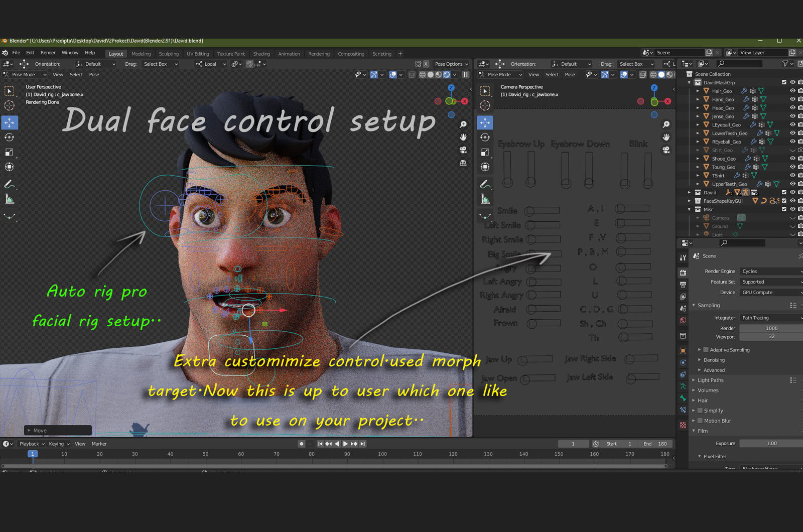Open the Integrator Path Tracing dropdown
803x532 pixels.
click(771, 318)
